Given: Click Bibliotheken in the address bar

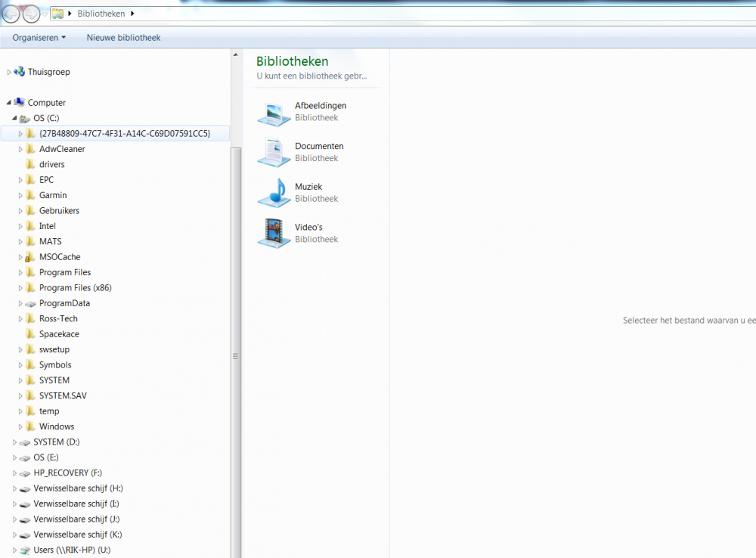Looking at the screenshot, I should click(102, 14).
